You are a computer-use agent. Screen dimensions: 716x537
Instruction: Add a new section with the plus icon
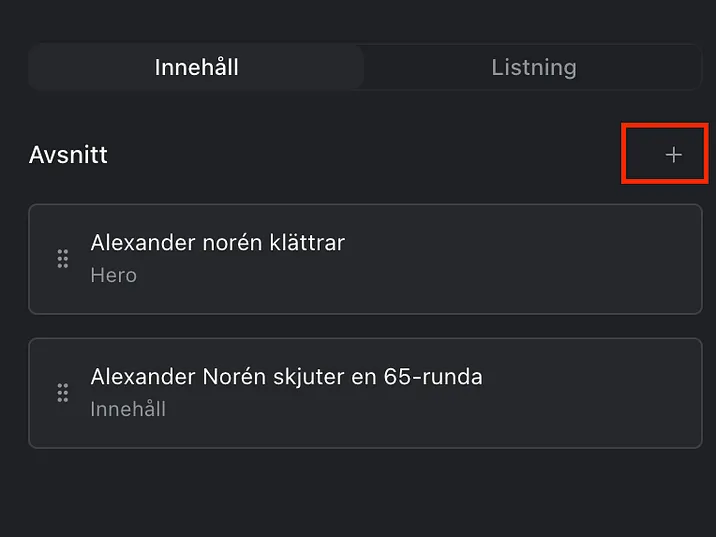click(x=673, y=155)
